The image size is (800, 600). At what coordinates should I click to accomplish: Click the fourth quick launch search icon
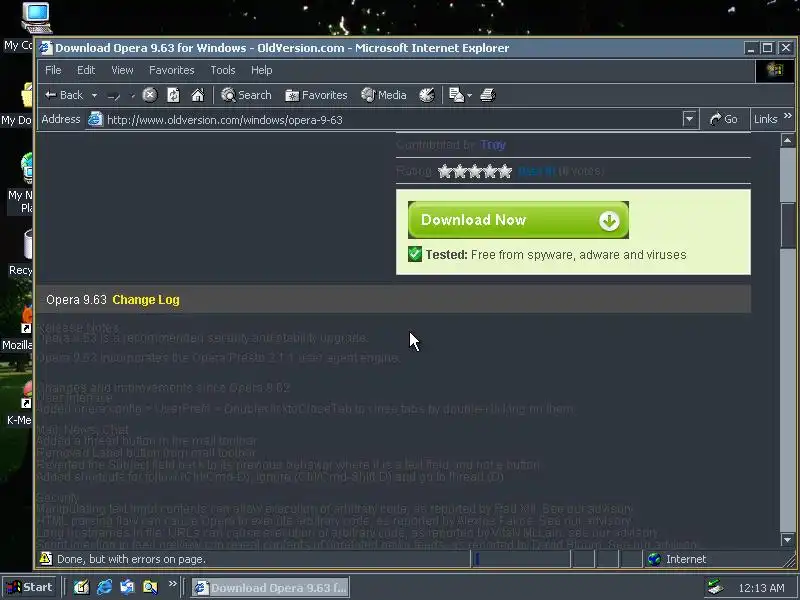(x=150, y=587)
